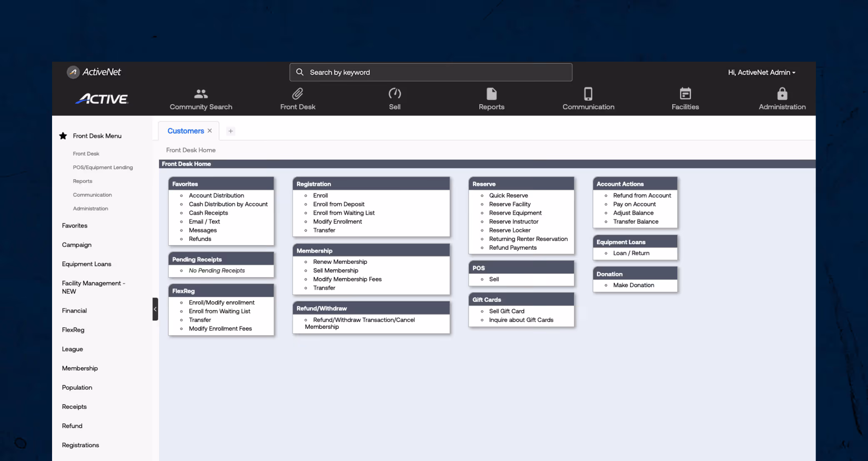Open Front Desk paperclip icon
The image size is (868, 461).
[297, 94]
